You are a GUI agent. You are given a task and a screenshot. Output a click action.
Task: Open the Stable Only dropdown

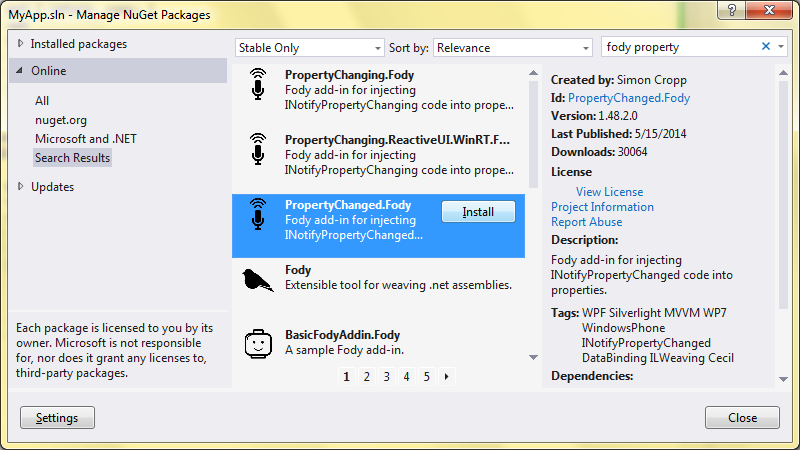point(309,48)
